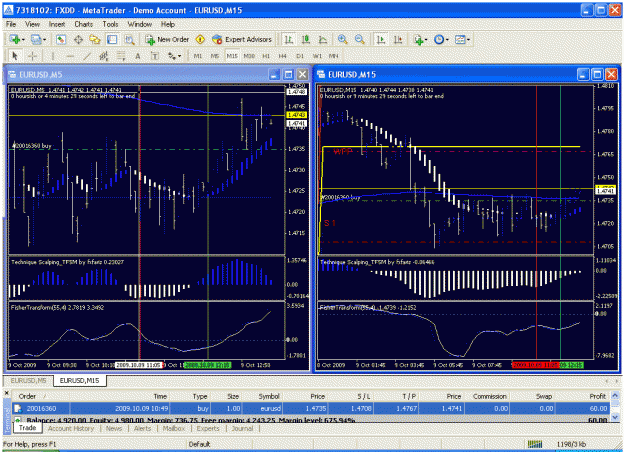Open the Indicators list dropdown
625x452 pixels.
coord(421,39)
